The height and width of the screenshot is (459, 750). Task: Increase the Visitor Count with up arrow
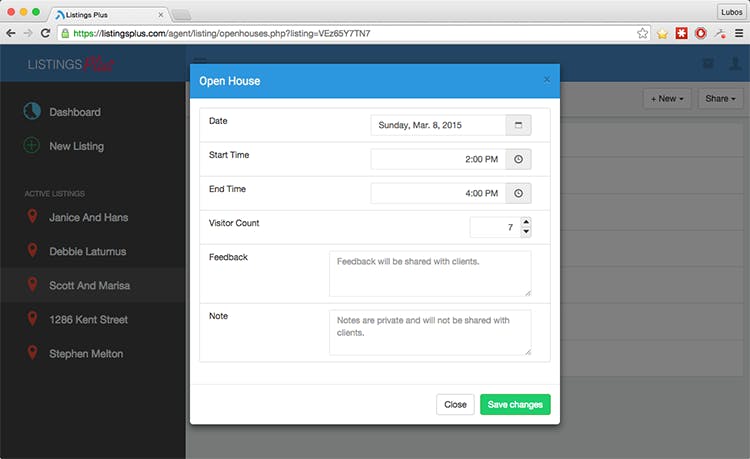tap(526, 222)
